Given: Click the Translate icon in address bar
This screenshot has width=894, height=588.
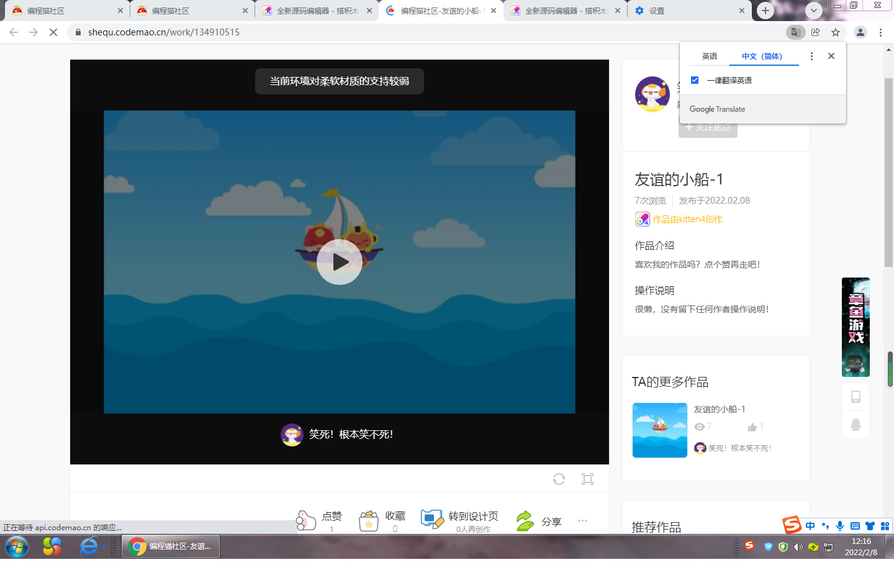Looking at the screenshot, I should point(795,32).
